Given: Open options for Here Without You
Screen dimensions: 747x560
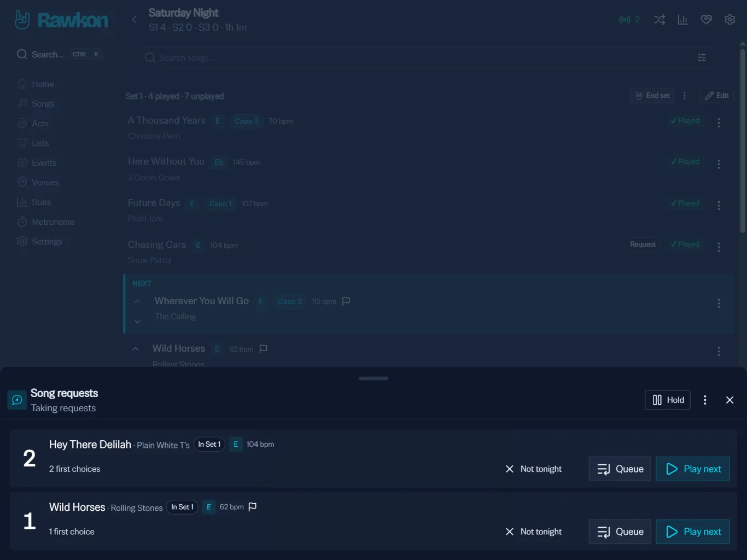Looking at the screenshot, I should [x=719, y=164].
